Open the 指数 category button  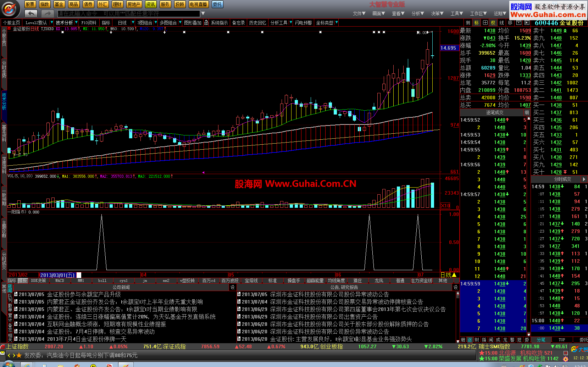point(45,4)
